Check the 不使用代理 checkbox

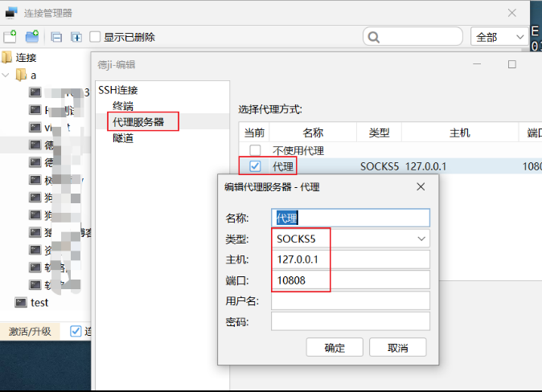coord(255,151)
